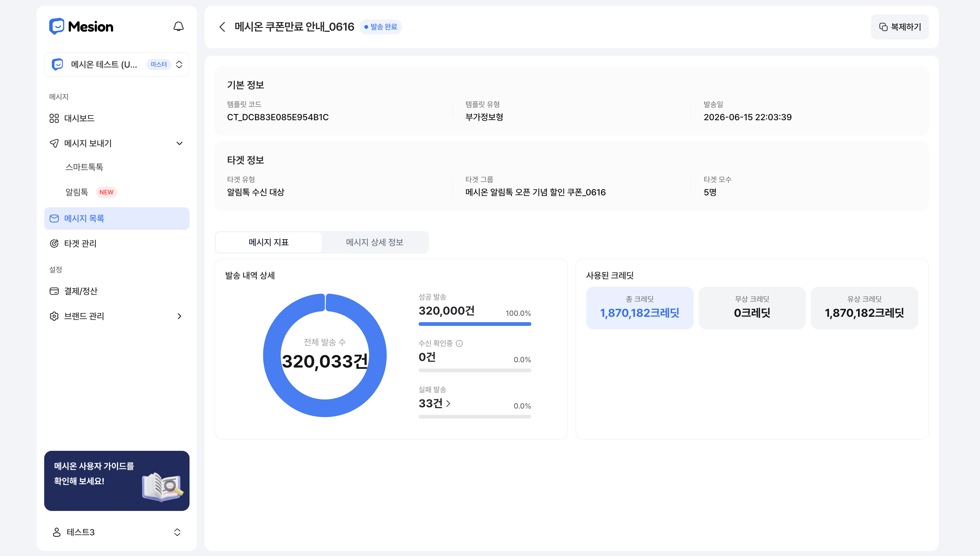Open 메시지 목록 menu
This screenshot has width=980, height=556.
[x=117, y=219]
